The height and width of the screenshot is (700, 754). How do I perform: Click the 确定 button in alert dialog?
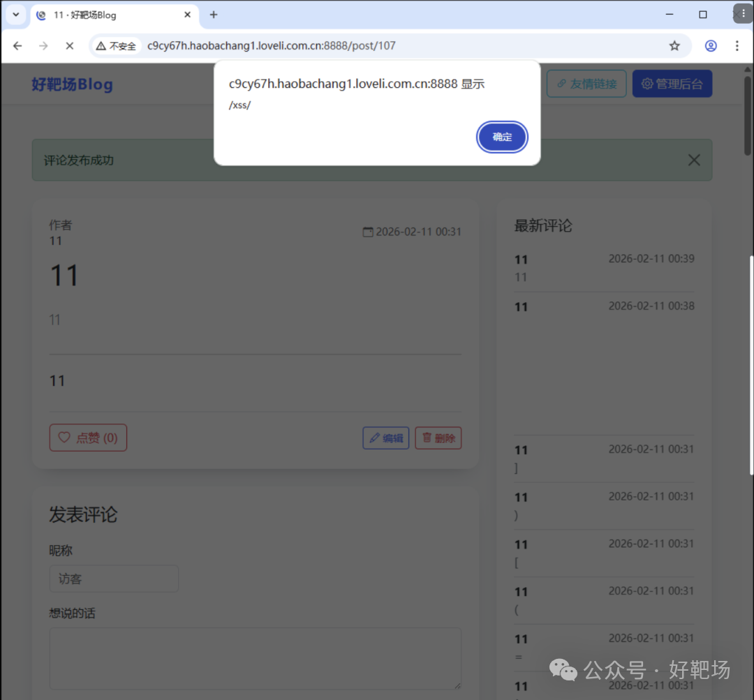point(501,137)
